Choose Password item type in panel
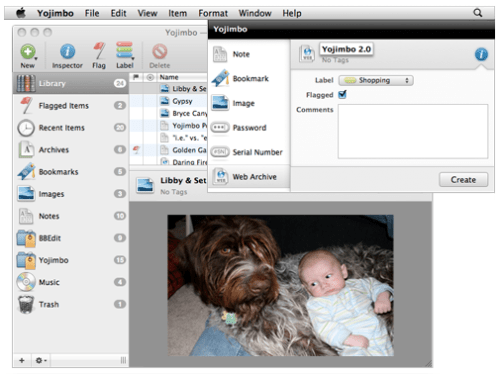 (x=249, y=128)
